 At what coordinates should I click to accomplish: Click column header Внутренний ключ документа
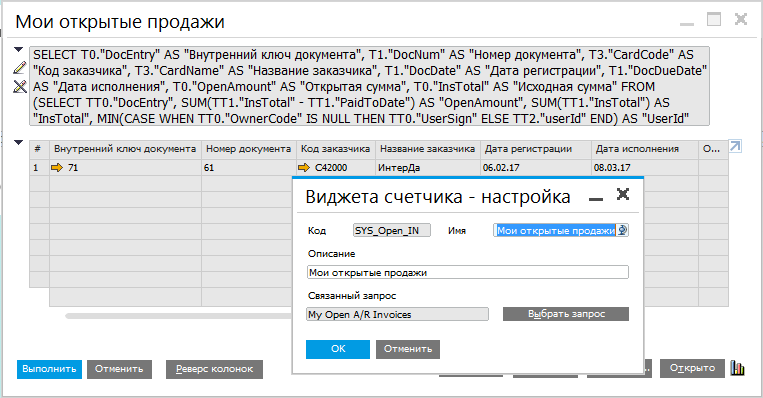(125, 149)
